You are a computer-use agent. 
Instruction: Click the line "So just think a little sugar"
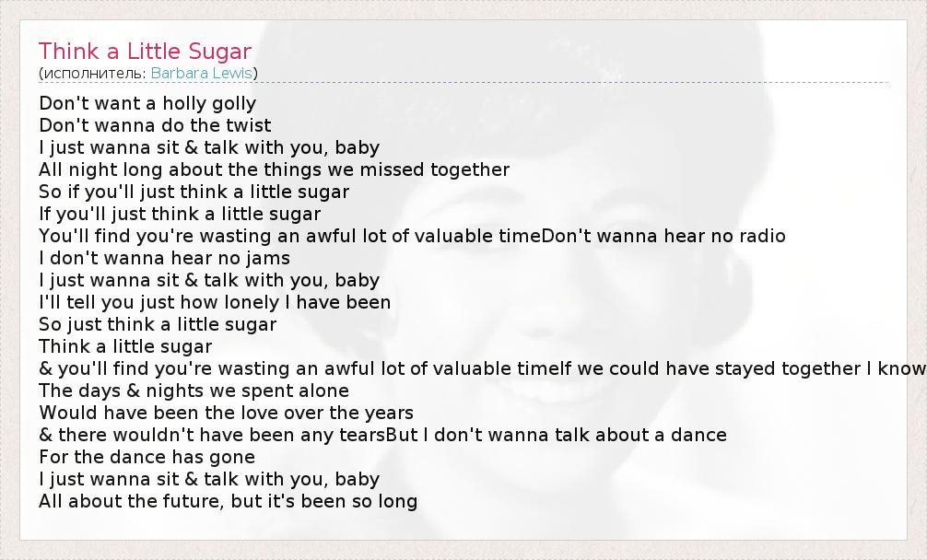[x=158, y=324]
